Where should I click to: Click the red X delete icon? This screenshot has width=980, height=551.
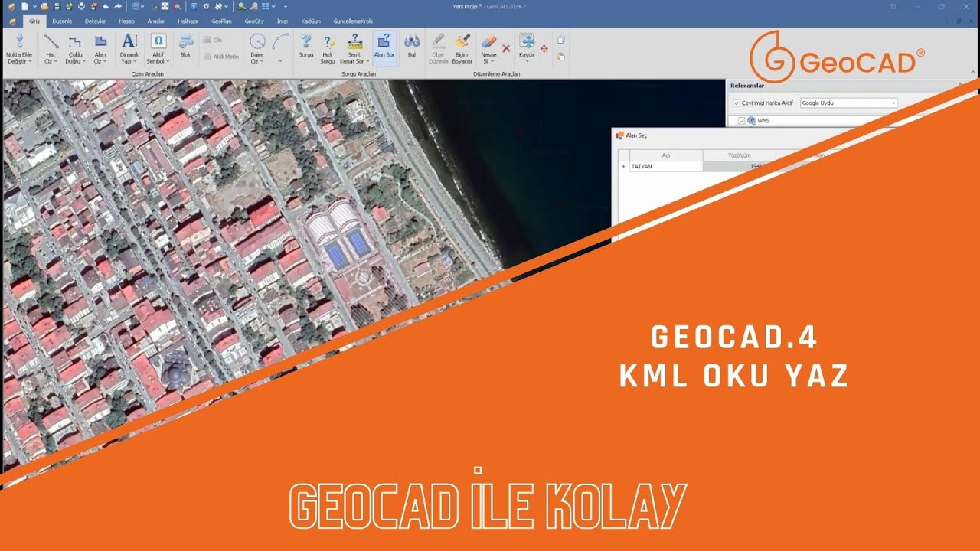tap(506, 48)
